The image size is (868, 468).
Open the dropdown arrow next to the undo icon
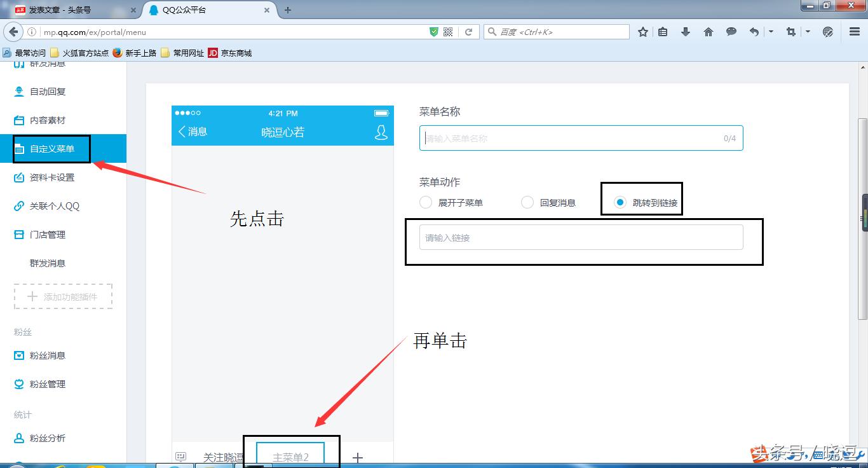(x=771, y=31)
